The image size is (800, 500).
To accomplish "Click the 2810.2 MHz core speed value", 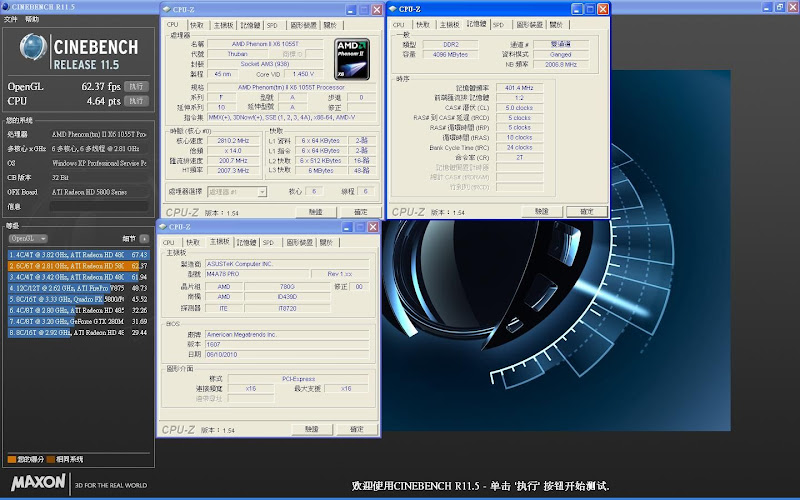I will coord(234,141).
